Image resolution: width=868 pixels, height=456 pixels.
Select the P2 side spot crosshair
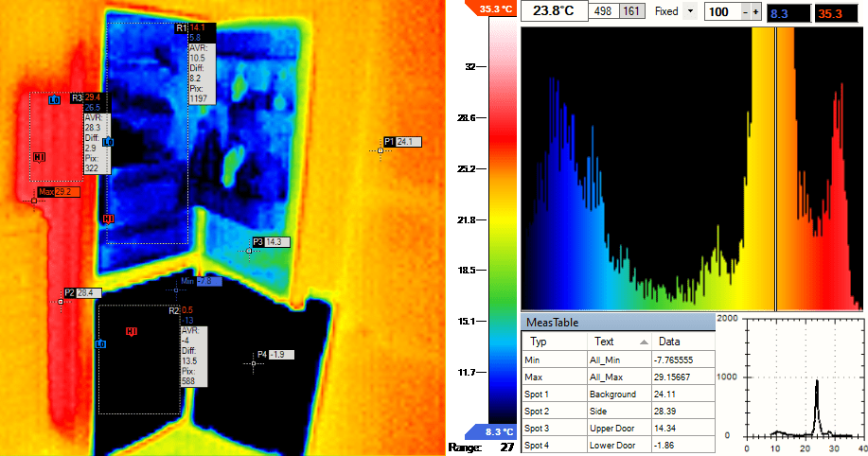pos(61,301)
